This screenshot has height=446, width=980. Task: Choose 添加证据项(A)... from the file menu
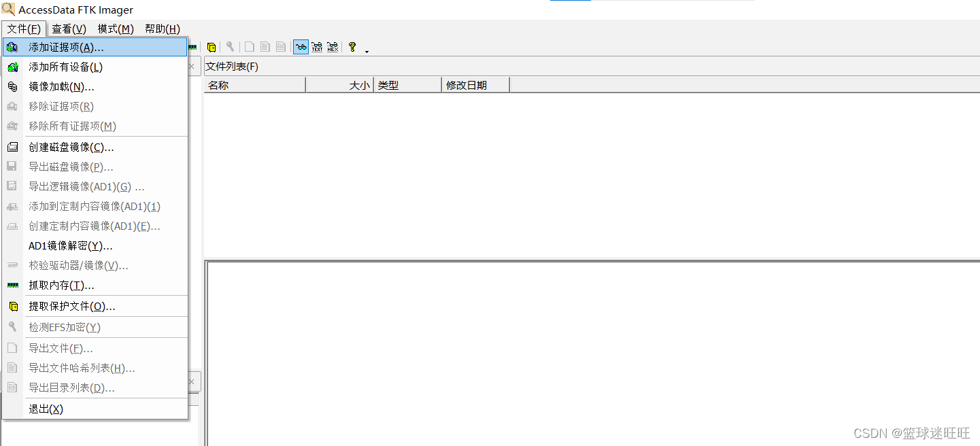(95, 47)
